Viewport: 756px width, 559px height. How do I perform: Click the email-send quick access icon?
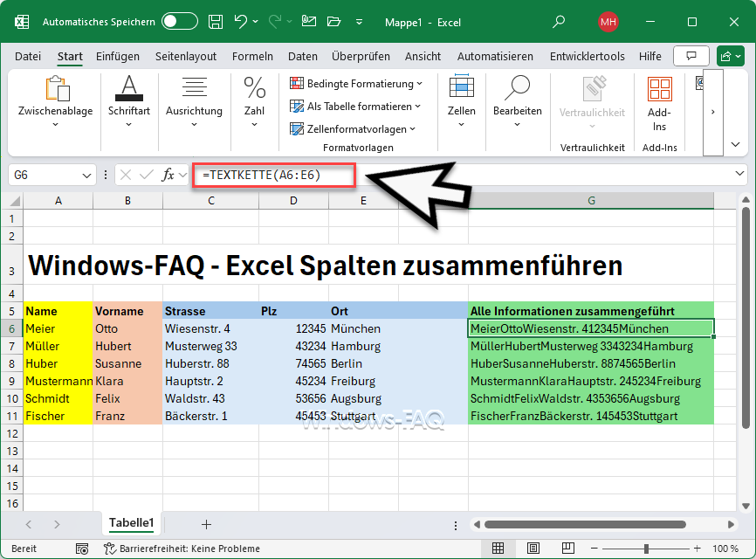click(x=308, y=21)
